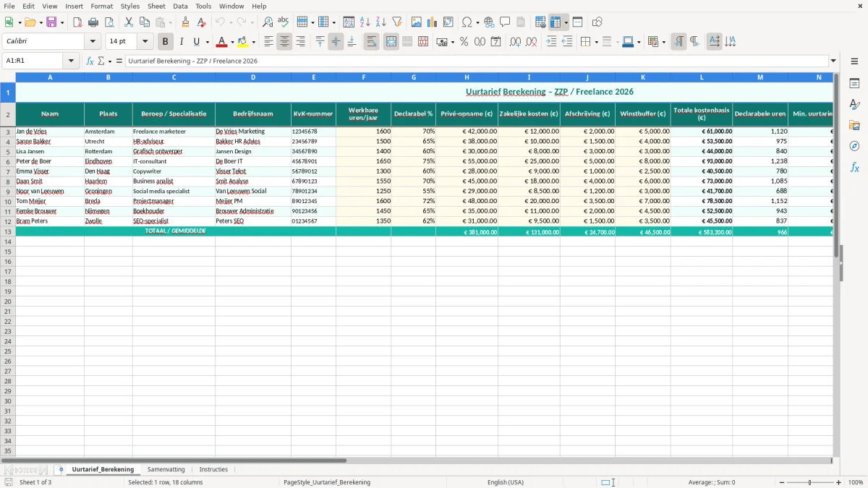Click the Font Color red A button
The height and width of the screenshot is (488, 868).
pyautogui.click(x=222, y=42)
